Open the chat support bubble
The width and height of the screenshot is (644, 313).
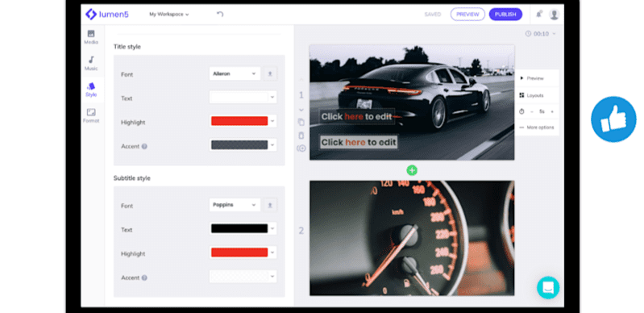pos(548,287)
